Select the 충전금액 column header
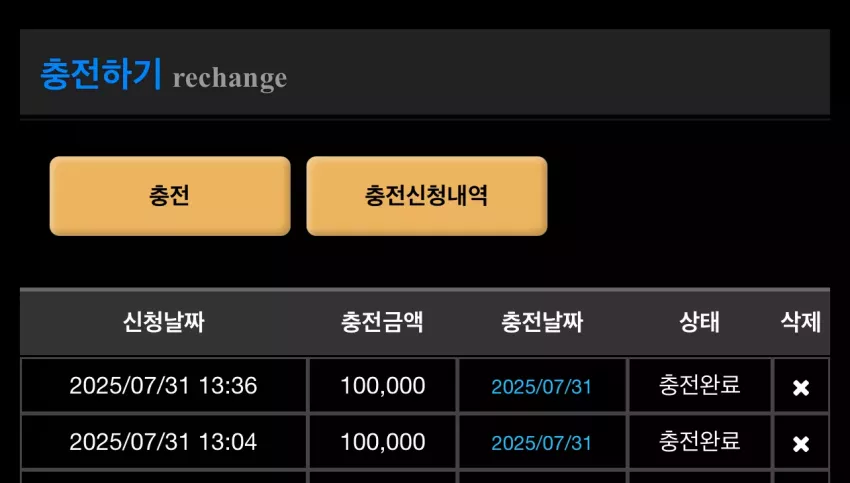The image size is (850, 483). (382, 322)
